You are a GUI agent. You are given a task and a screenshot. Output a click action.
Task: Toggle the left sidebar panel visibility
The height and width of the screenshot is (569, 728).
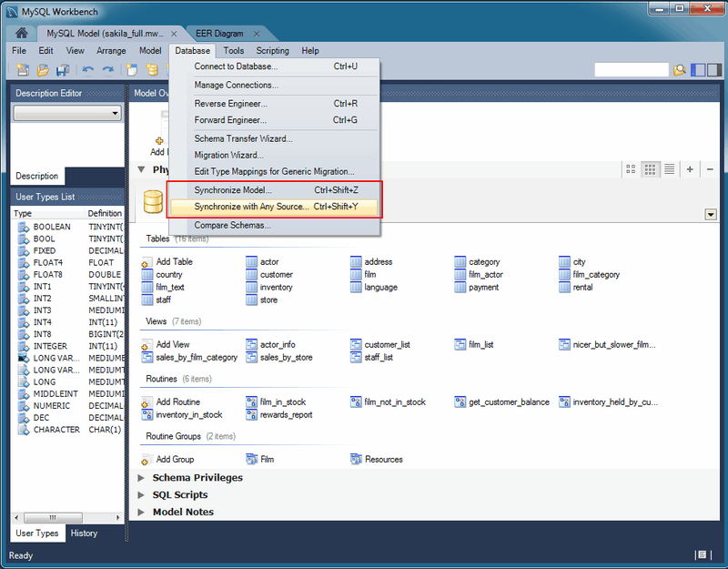(696, 70)
